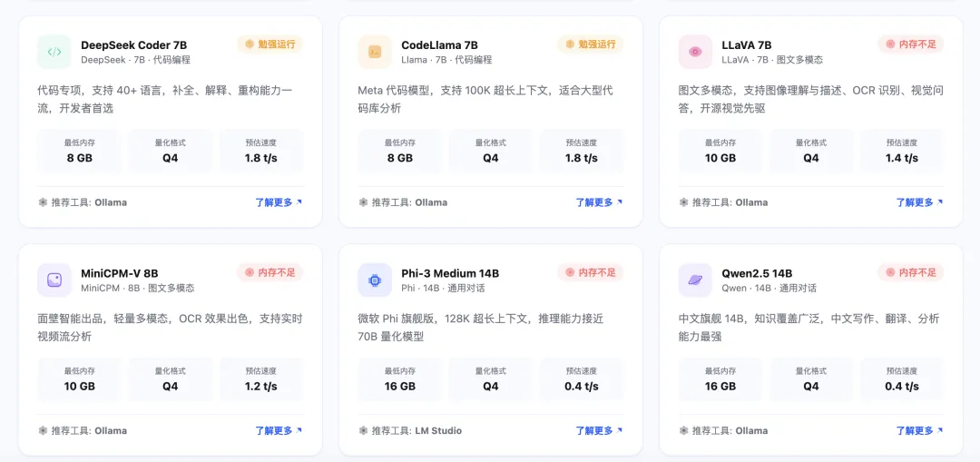Click the LLaVA 7B eye icon

tap(695, 52)
